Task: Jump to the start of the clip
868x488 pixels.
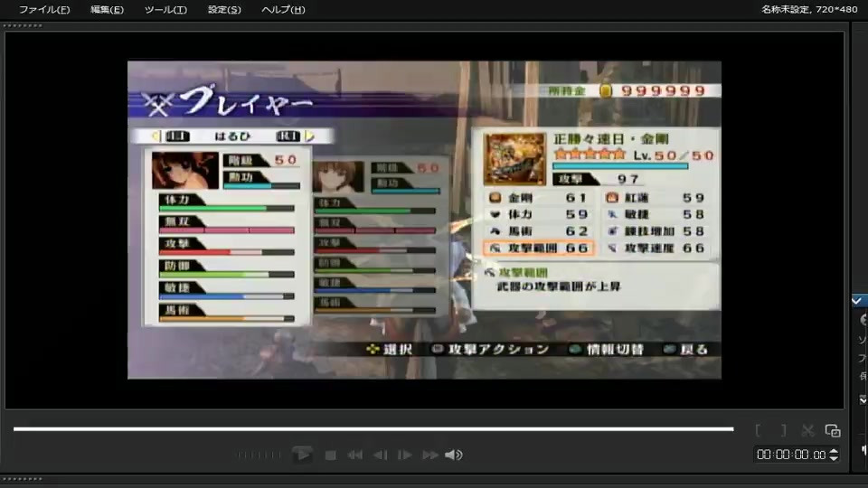Action: click(354, 455)
